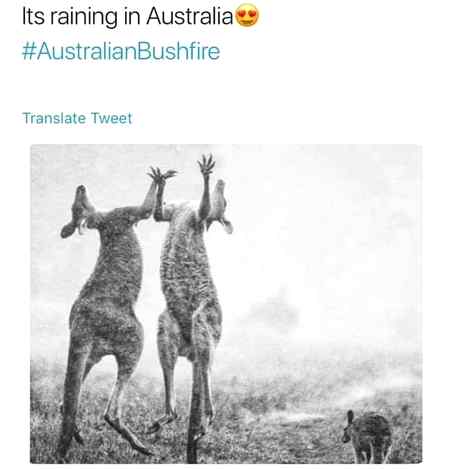Click the kangaroos' touching raised paws
450x469 pixels.
tap(161, 176)
